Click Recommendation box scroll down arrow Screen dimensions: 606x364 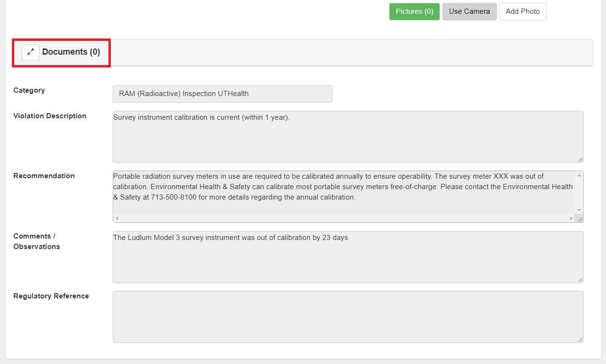[579, 210]
